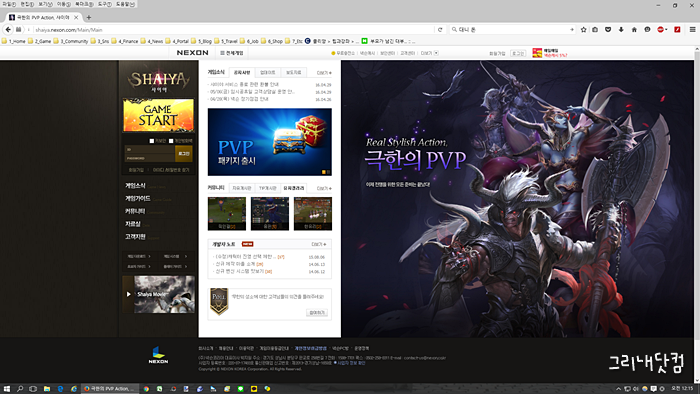Click the gold login button beside the password field
This screenshot has width=700, height=394.
point(183,153)
